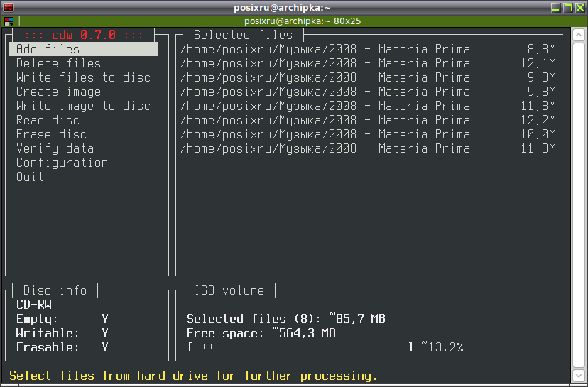The image size is (588, 387).
Task: Open the terminal tile icon in the tab bar
Action: tap(9, 21)
